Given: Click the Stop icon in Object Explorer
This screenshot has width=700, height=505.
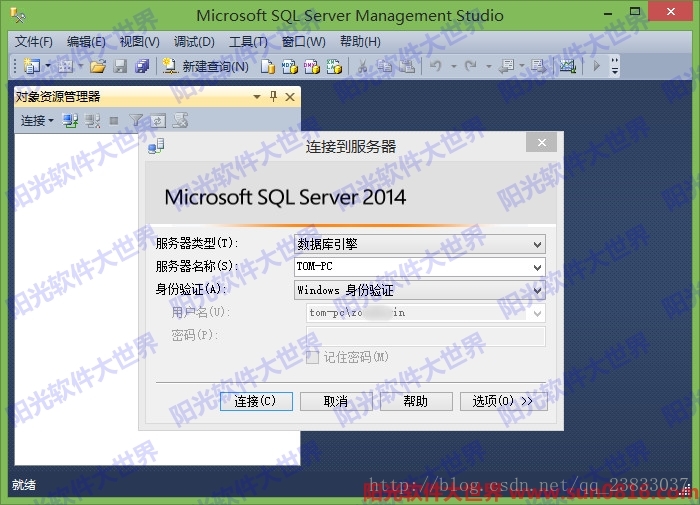Looking at the screenshot, I should [114, 121].
